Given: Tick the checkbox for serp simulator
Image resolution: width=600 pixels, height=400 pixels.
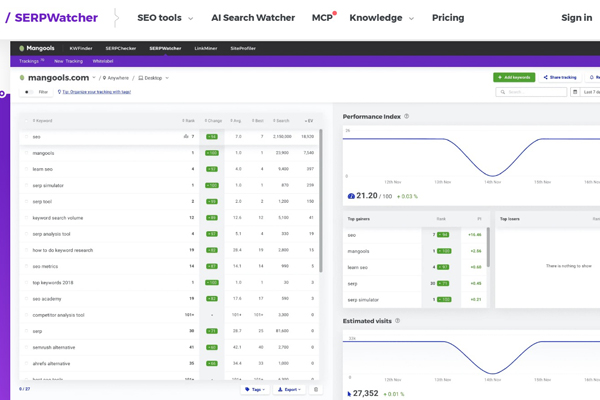Looking at the screenshot, I should pos(26,185).
